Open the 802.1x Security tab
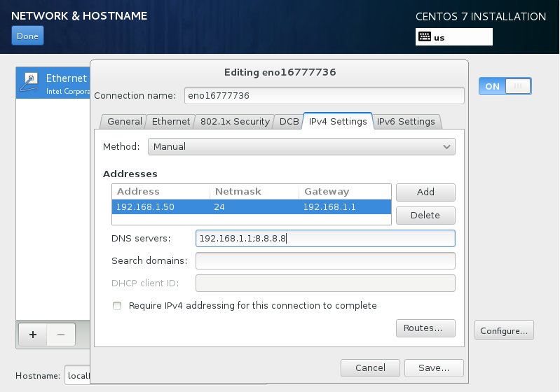 234,121
